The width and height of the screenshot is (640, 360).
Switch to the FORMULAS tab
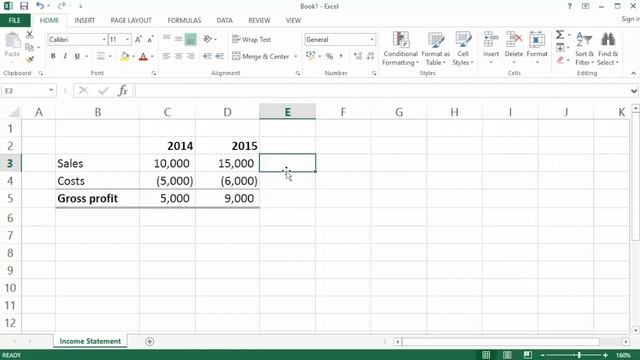point(184,20)
